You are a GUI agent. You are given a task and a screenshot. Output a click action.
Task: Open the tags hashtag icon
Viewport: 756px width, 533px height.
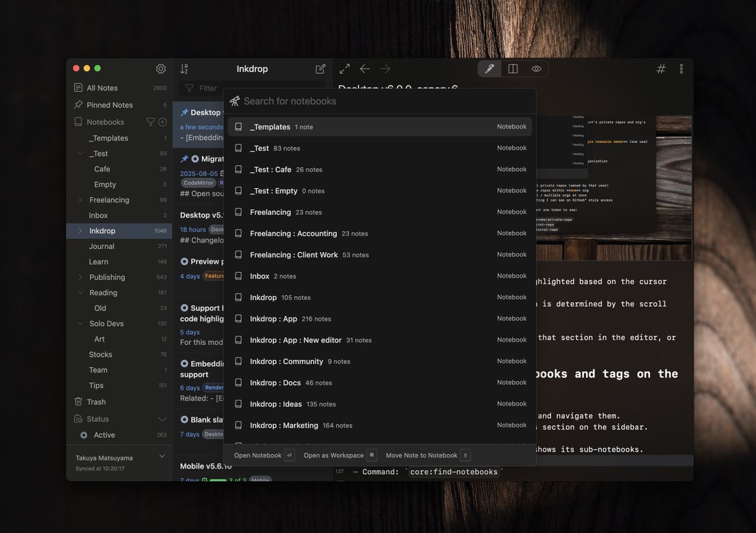pyautogui.click(x=660, y=68)
